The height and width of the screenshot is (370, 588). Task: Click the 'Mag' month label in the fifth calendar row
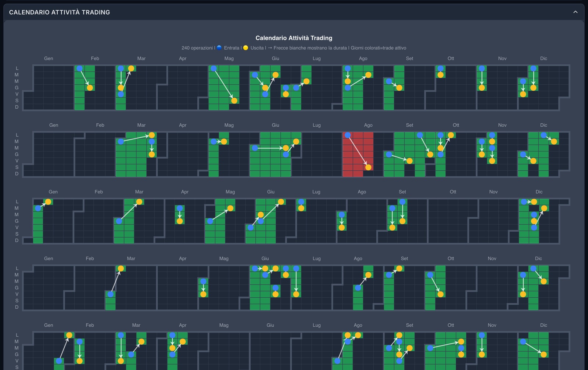point(224,325)
